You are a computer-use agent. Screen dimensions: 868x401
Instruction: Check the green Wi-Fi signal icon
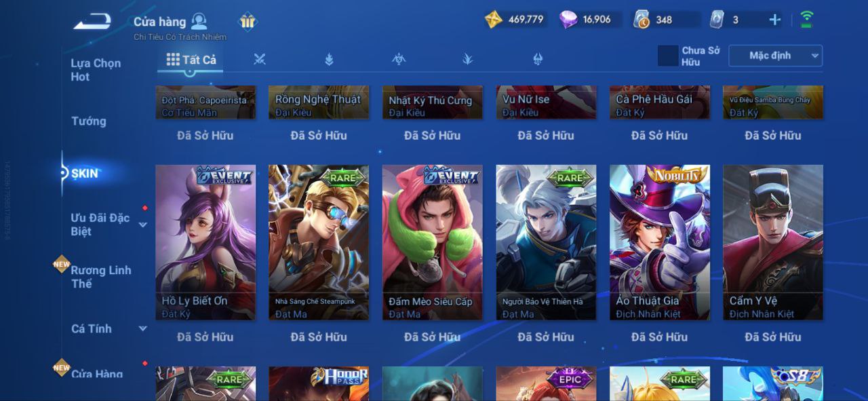(x=807, y=20)
